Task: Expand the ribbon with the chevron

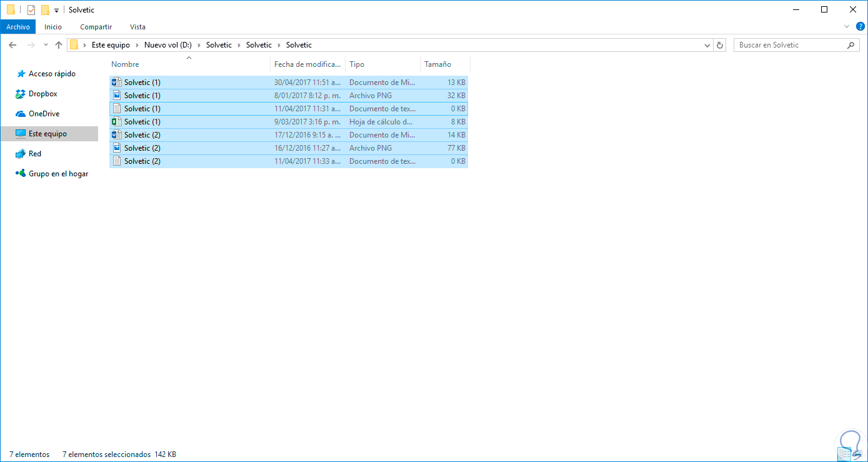Action: click(x=847, y=27)
